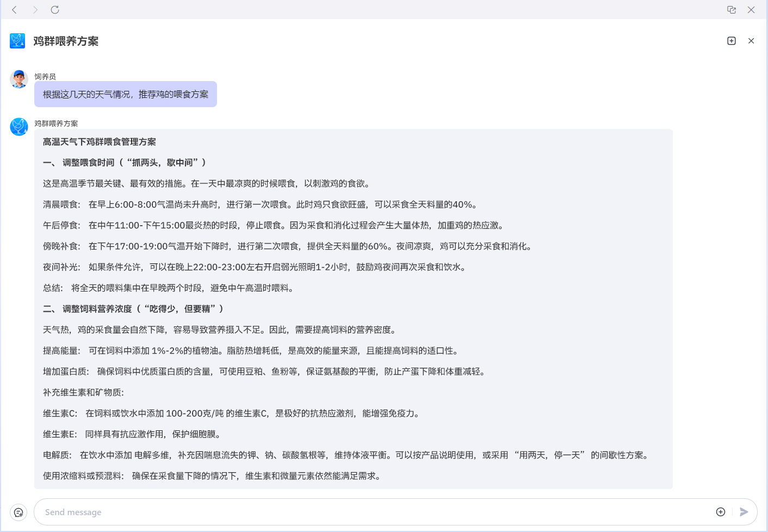Click the 鸡群喂养方案 title text

[66, 41]
